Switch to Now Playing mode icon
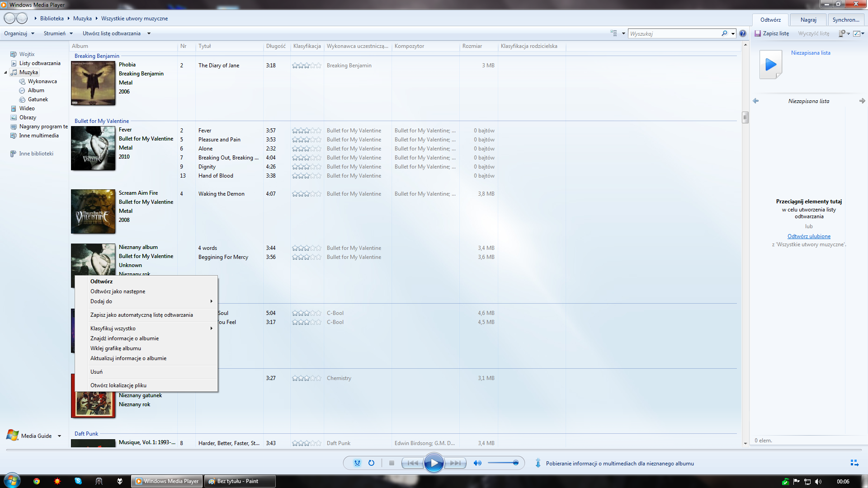 tap(854, 463)
